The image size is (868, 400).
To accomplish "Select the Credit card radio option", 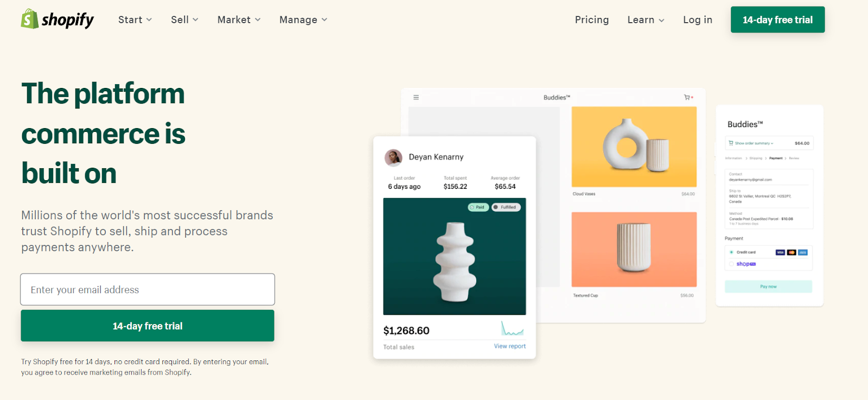I will [x=731, y=252].
